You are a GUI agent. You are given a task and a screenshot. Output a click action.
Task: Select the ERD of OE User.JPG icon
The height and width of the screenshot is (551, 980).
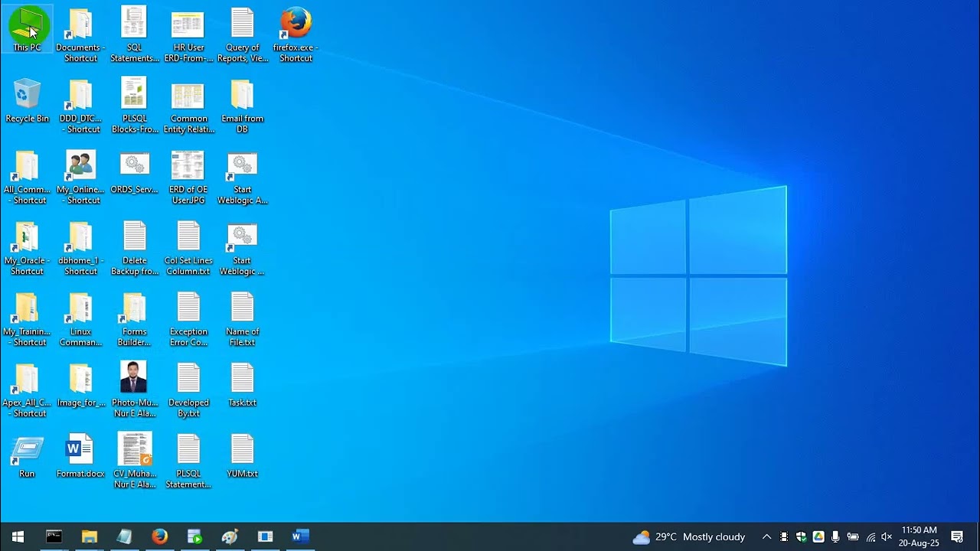coord(188,178)
